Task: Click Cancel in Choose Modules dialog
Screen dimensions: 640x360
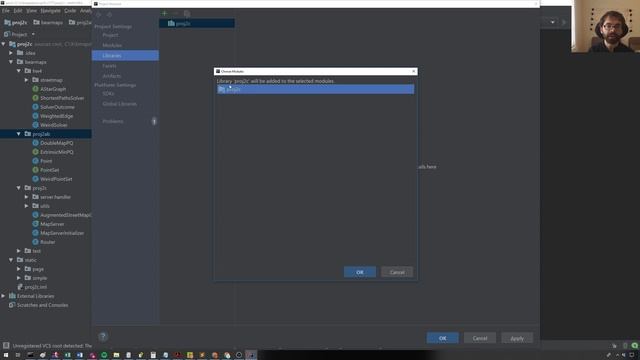Action: [x=397, y=272]
